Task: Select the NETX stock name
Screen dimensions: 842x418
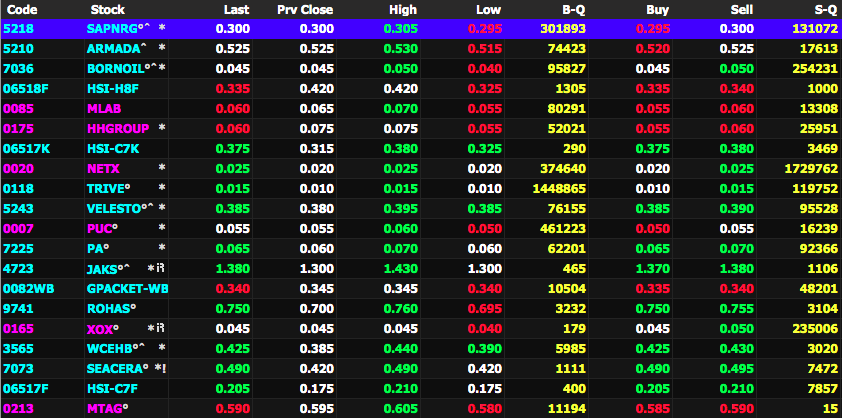Action: click(103, 169)
